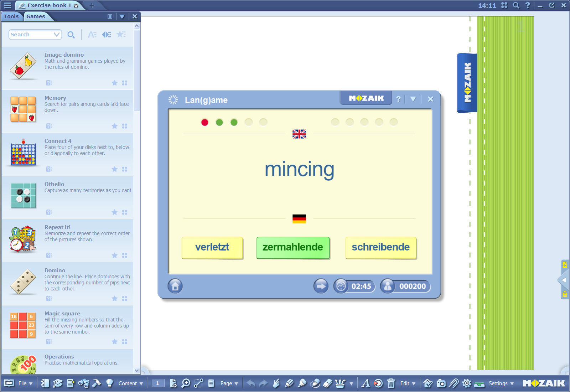
Task: Expand the Content menu dropdown
Action: click(130, 383)
